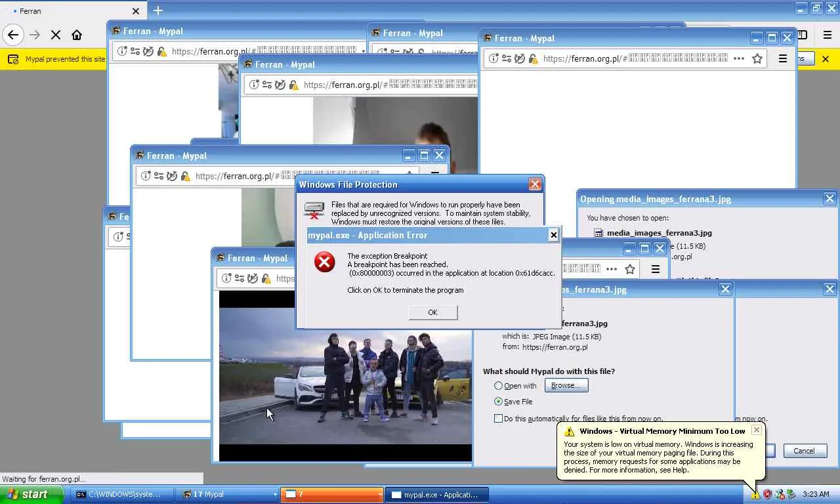Open the home page via the house icon
This screenshot has width=840, height=504.
(77, 35)
